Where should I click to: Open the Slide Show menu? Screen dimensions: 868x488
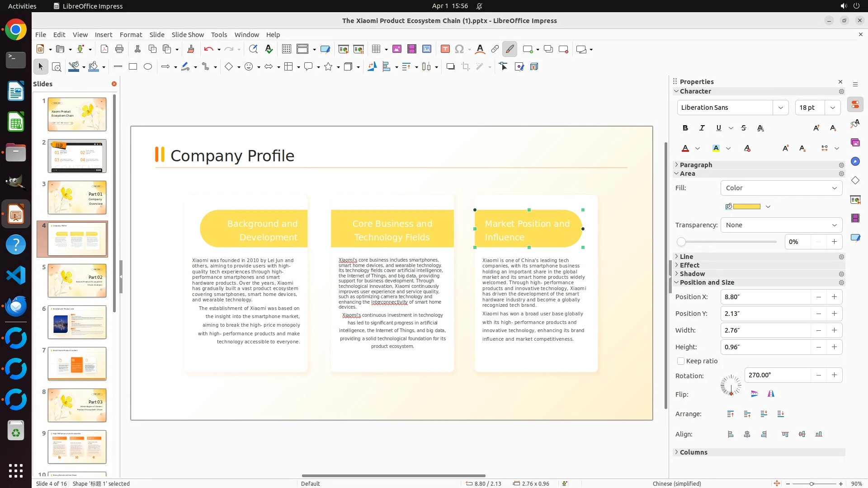[x=188, y=35]
